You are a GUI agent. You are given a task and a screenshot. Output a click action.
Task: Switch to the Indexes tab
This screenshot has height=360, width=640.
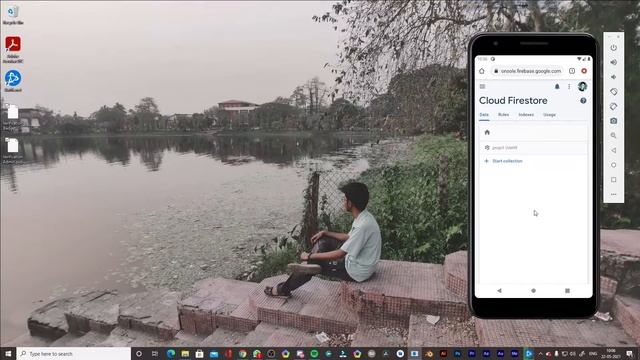click(x=526, y=115)
